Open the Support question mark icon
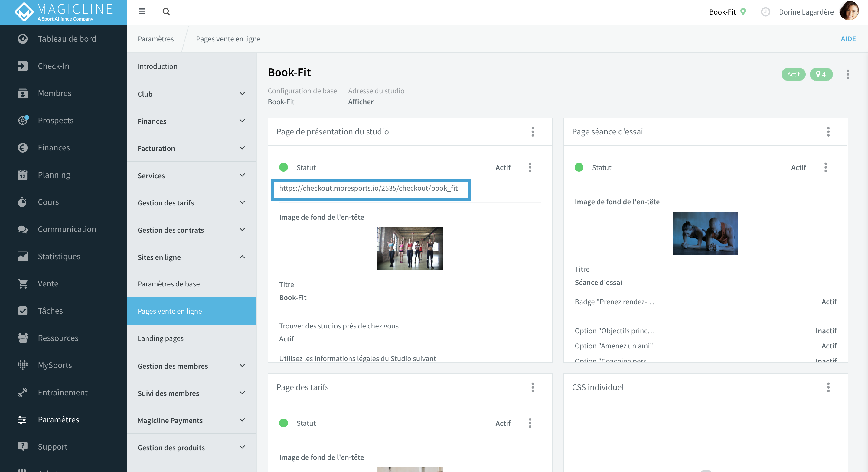 (23, 447)
